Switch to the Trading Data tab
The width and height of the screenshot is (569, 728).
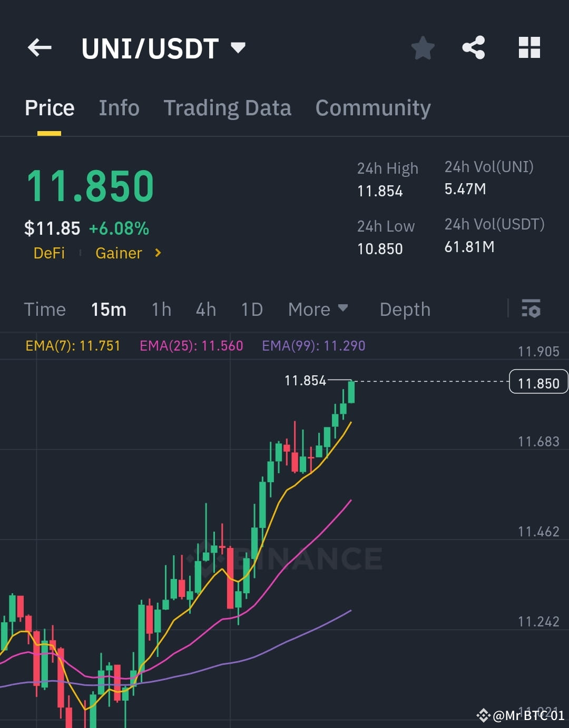click(x=228, y=107)
